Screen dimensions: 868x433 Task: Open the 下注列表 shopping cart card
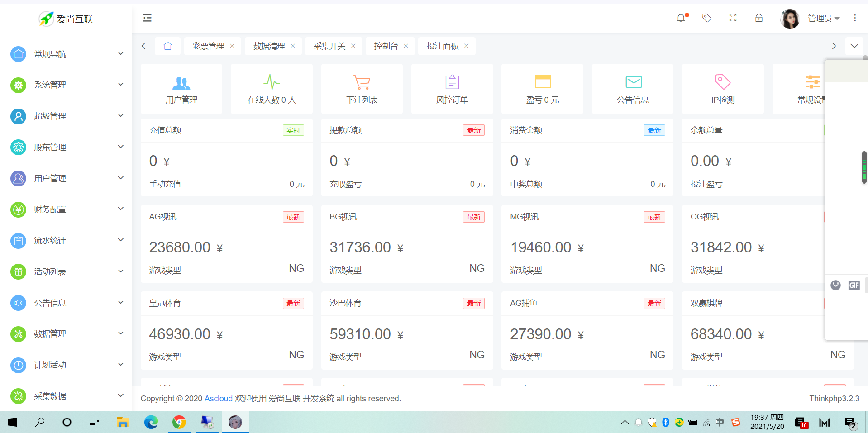click(x=362, y=89)
